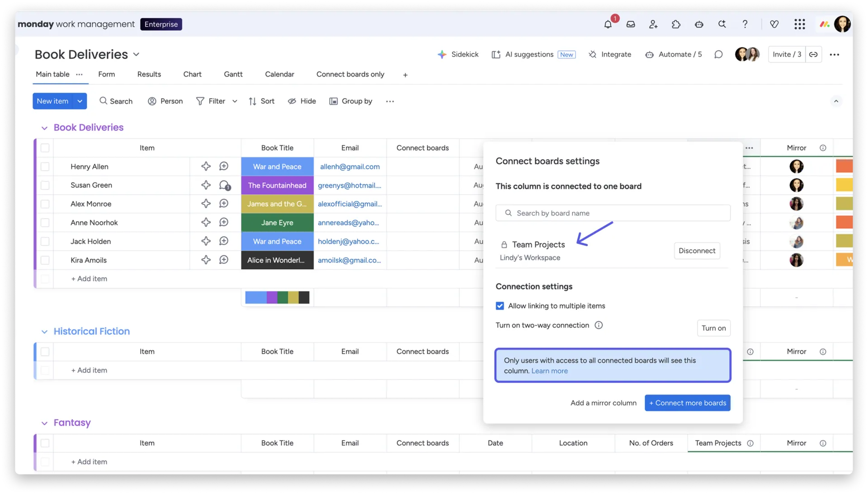Open AI sparkle icon for Jack Holden
The width and height of the screenshot is (868, 494).
206,241
